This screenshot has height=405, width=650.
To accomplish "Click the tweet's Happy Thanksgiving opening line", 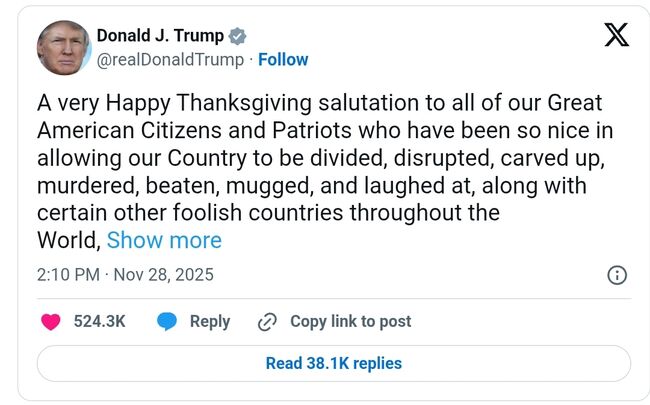I will coord(320,103).
